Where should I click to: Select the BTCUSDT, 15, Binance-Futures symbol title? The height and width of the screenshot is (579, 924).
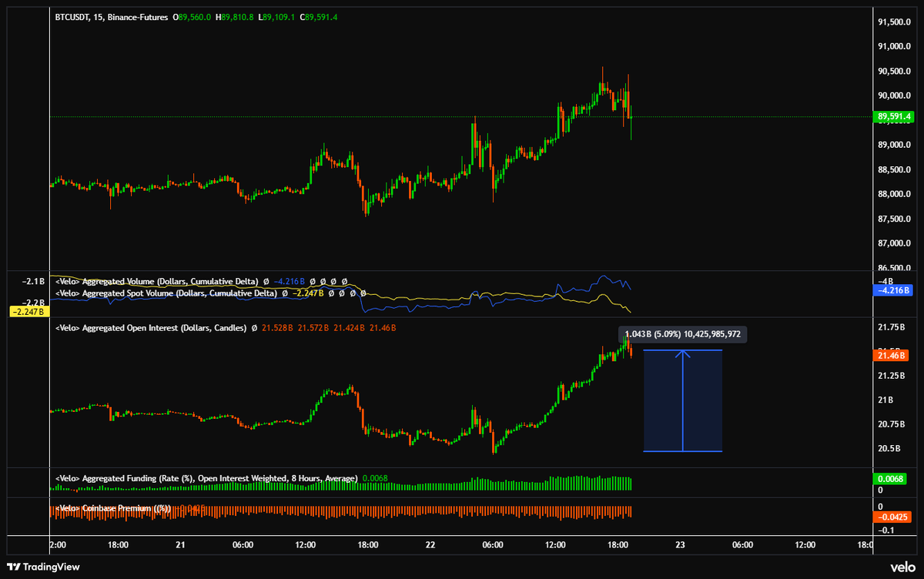[111, 15]
